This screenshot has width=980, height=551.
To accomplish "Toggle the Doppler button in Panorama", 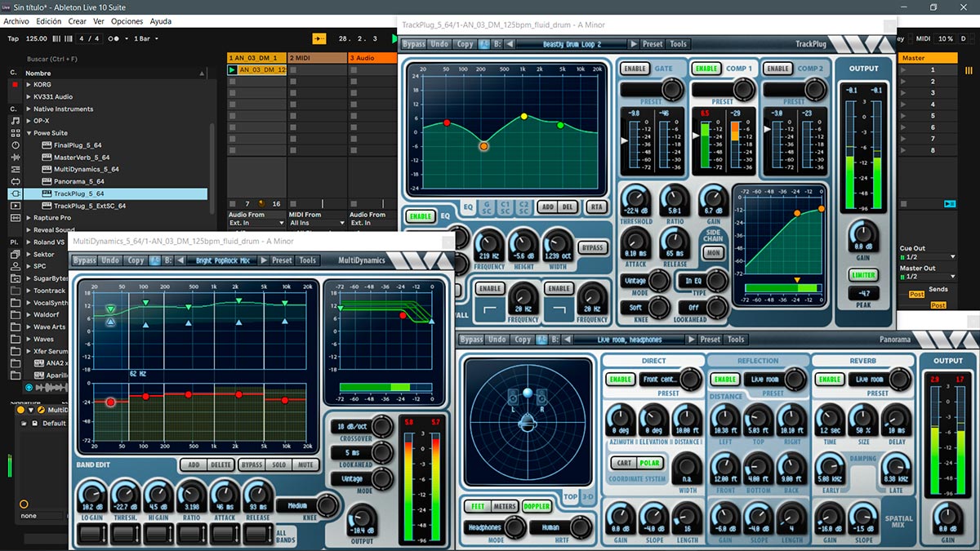I will click(x=537, y=506).
